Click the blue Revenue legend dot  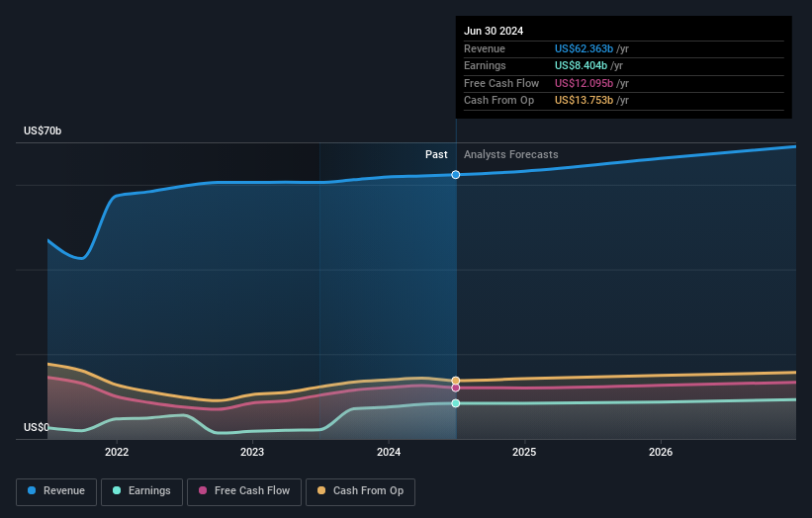32,490
